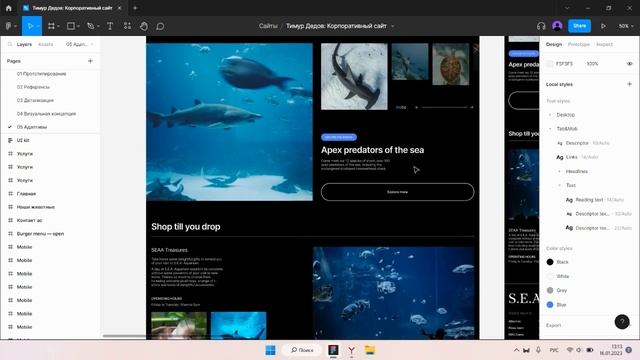This screenshot has height=360, width=640.
Task: Switch to the Design tab
Action: [x=554, y=44]
